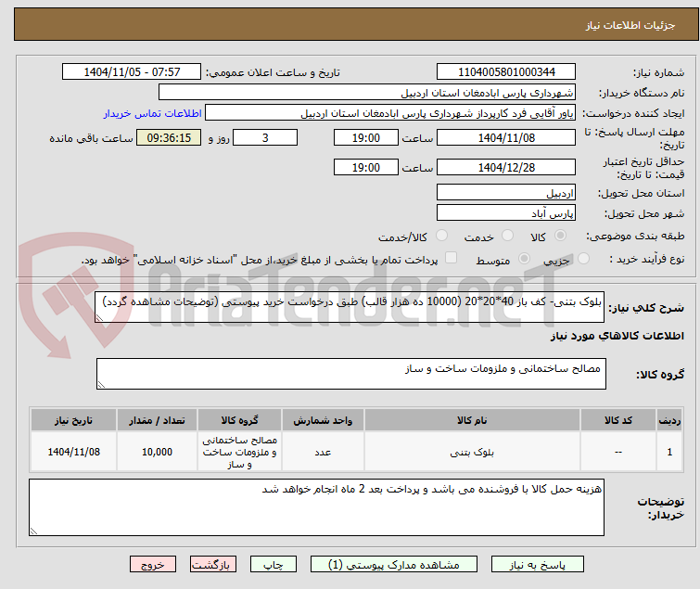Image resolution: width=700 pixels, height=589 pixels.
Task: Click the delivery province field 'اردبیل'
Action: tap(506, 192)
